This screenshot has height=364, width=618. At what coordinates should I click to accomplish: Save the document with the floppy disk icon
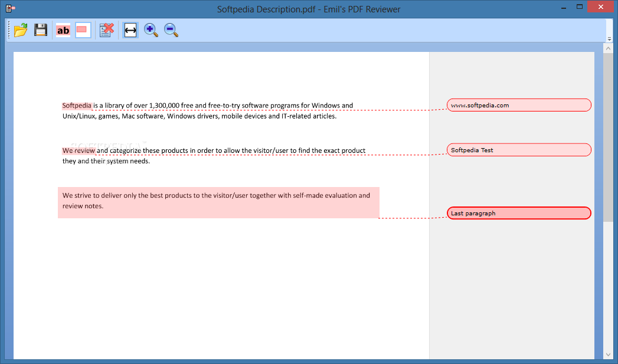[x=41, y=30]
